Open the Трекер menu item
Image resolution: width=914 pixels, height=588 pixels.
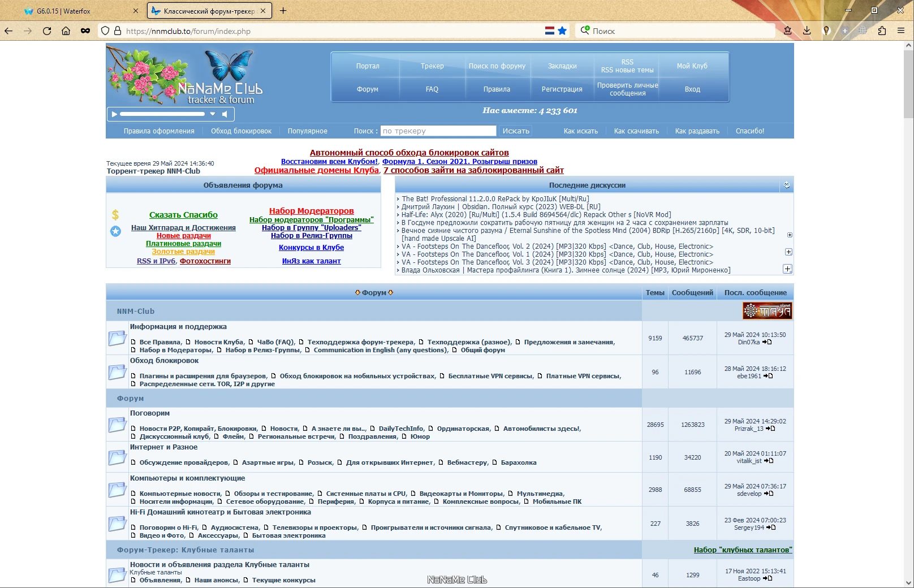[x=432, y=66]
